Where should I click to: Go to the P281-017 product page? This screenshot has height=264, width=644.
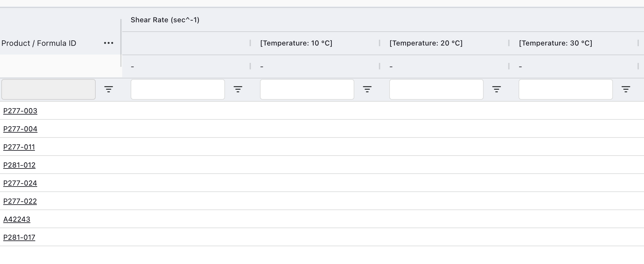(x=19, y=237)
